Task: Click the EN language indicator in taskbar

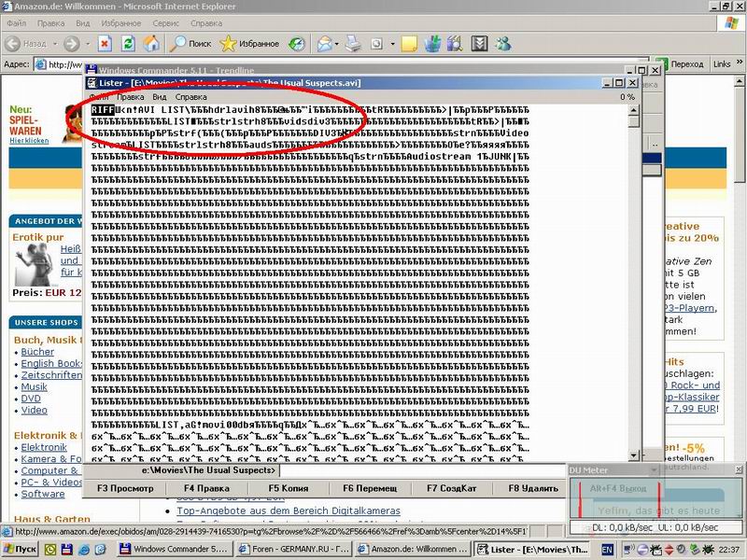Action: (x=607, y=550)
